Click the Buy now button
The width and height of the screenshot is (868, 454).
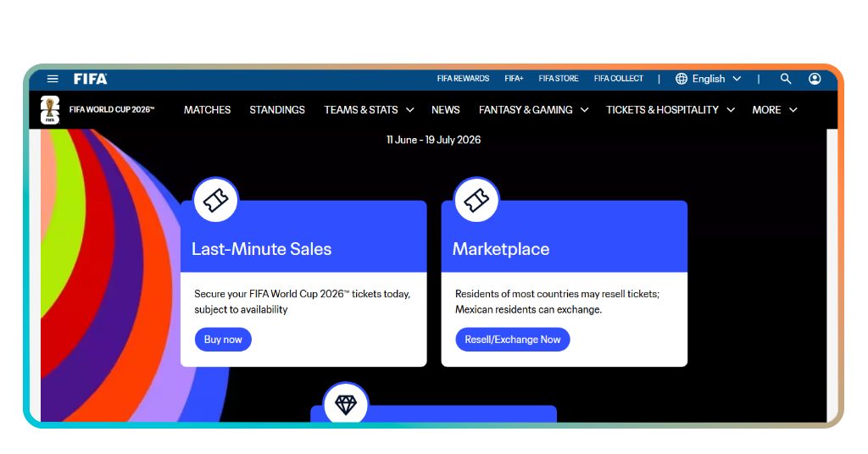pyautogui.click(x=223, y=340)
